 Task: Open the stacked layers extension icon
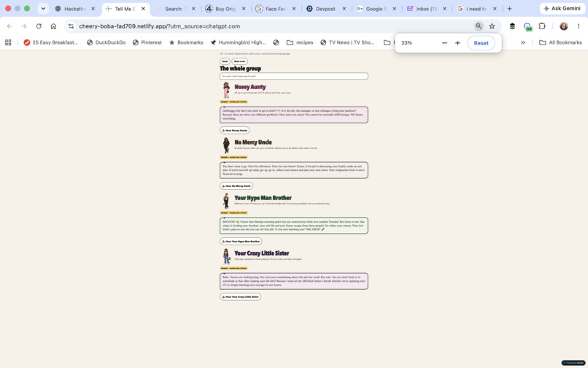pyautogui.click(x=512, y=26)
